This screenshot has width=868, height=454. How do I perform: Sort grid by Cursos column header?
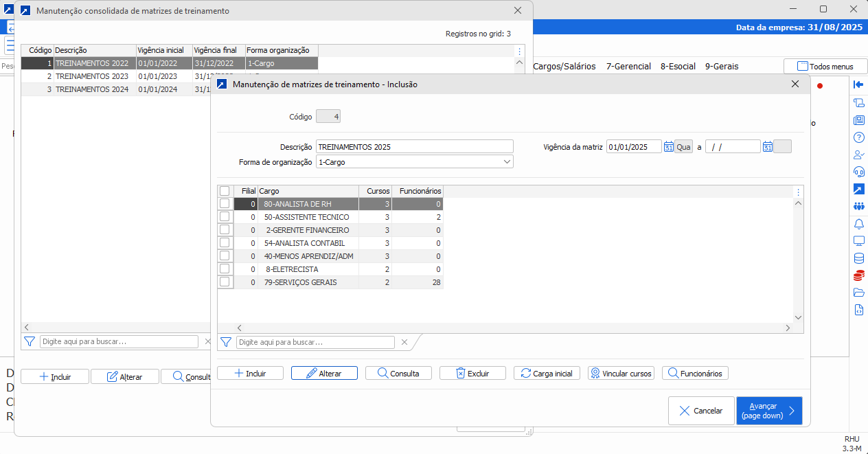(376, 191)
